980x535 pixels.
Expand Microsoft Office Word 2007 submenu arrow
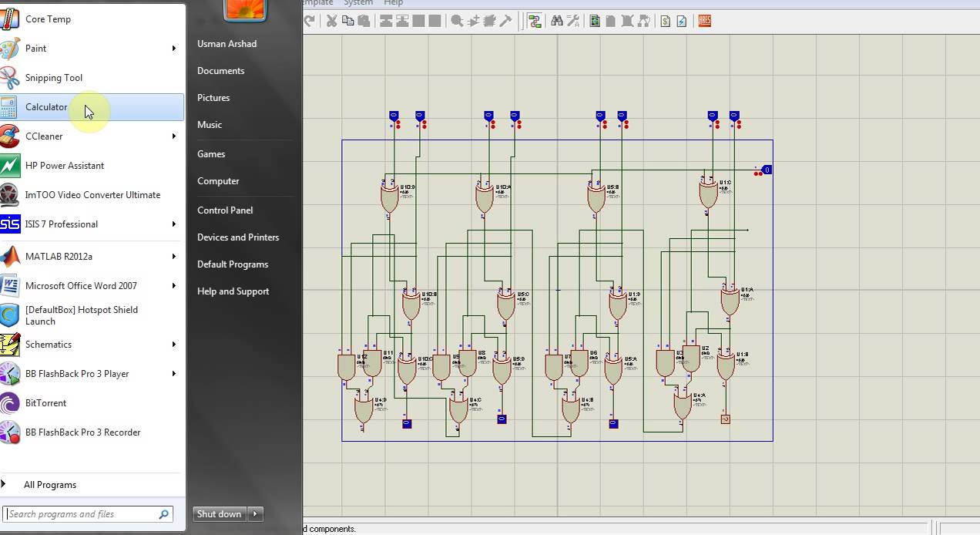[174, 286]
